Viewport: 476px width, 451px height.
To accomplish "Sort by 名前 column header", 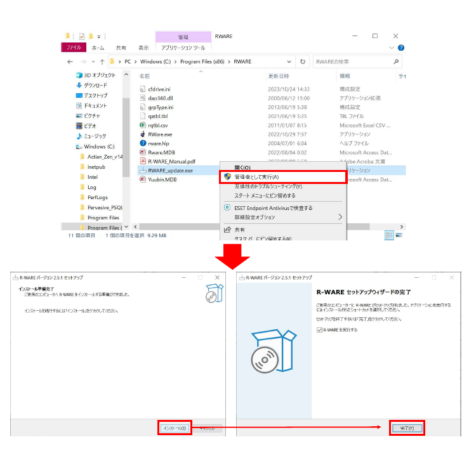I will pos(145,76).
